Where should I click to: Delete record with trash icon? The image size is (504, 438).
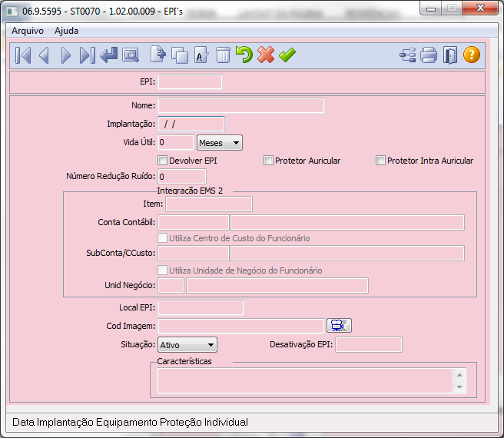(x=223, y=55)
